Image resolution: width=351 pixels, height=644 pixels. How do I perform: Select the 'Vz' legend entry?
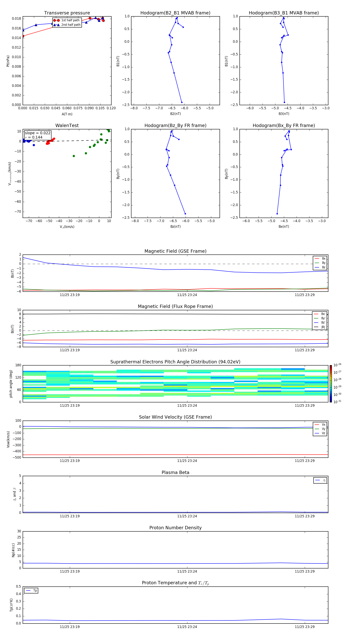[320, 433]
